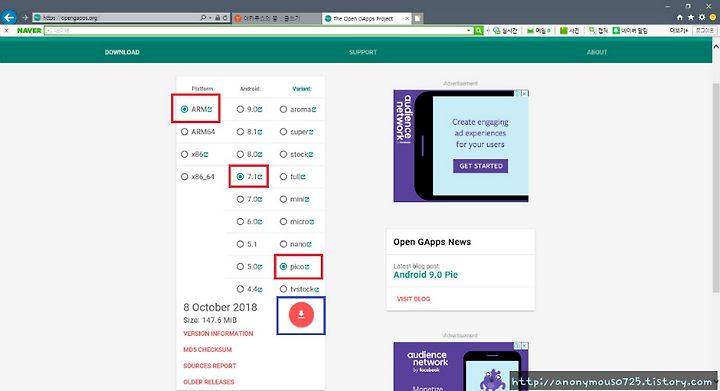
Task: Open the DOWNLOAD navigation item
Action: 122,52
